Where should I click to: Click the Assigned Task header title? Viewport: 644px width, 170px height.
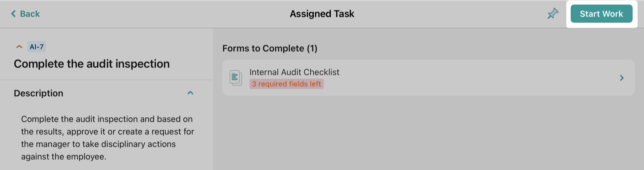pos(322,14)
